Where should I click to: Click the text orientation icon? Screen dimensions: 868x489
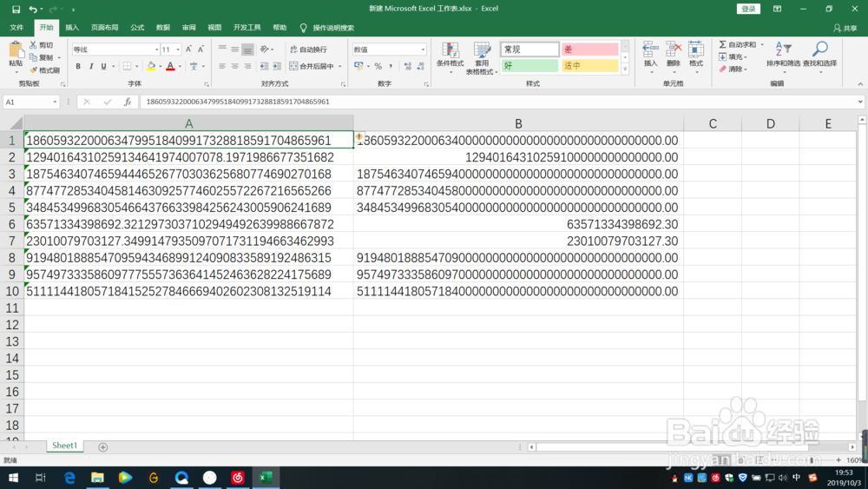265,50
